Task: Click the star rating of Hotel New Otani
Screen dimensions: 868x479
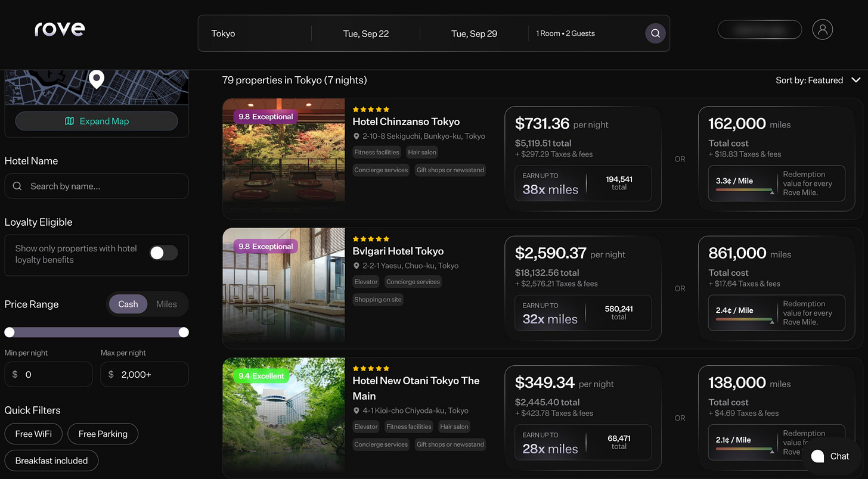Action: (x=371, y=369)
